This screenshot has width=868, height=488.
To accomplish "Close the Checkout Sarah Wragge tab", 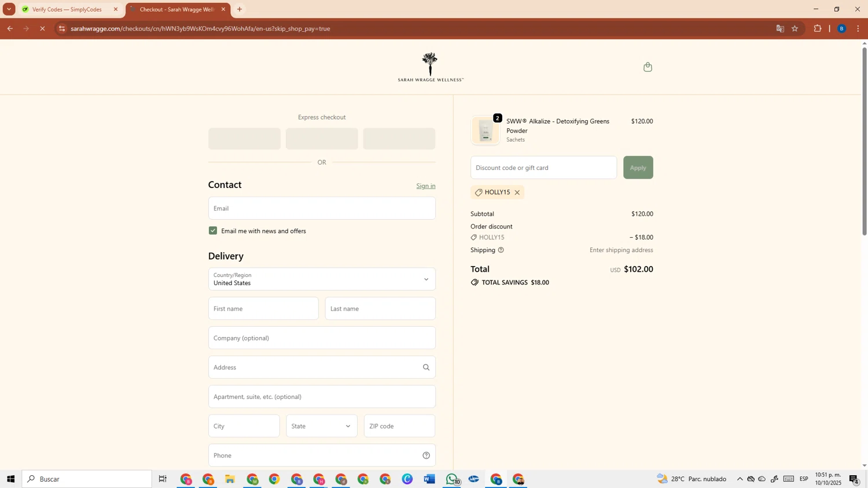I will (223, 9).
